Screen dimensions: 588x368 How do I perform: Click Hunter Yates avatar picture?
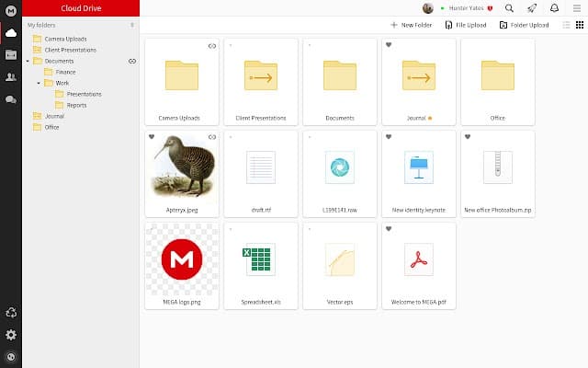pyautogui.click(x=428, y=8)
